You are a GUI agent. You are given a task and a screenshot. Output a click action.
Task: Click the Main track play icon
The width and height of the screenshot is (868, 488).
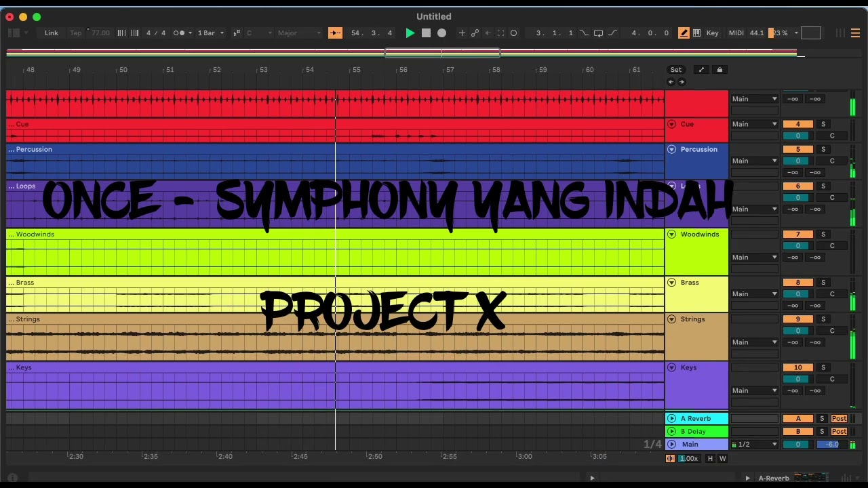click(x=672, y=444)
